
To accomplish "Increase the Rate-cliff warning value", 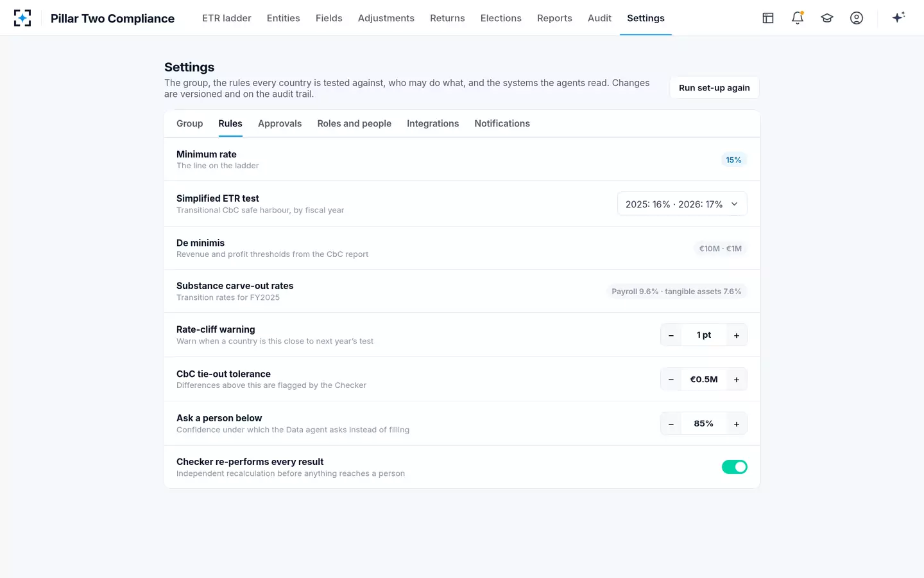I will click(737, 335).
